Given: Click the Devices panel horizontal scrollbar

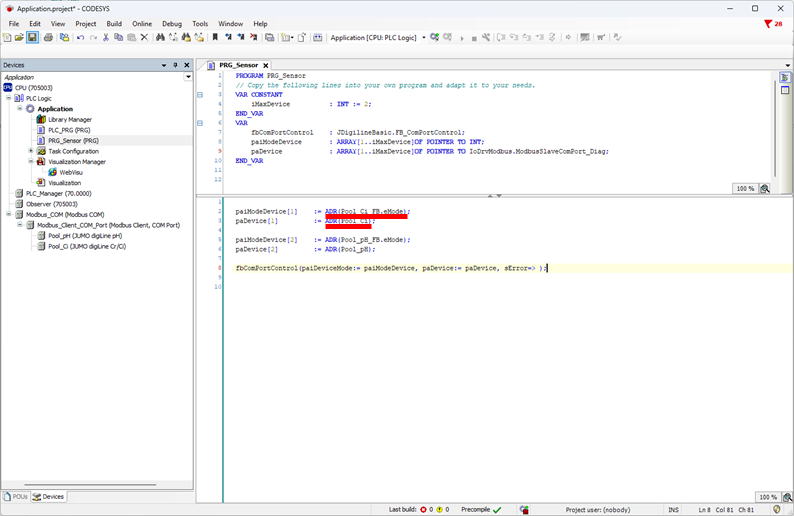Looking at the screenshot, I should click(90, 485).
